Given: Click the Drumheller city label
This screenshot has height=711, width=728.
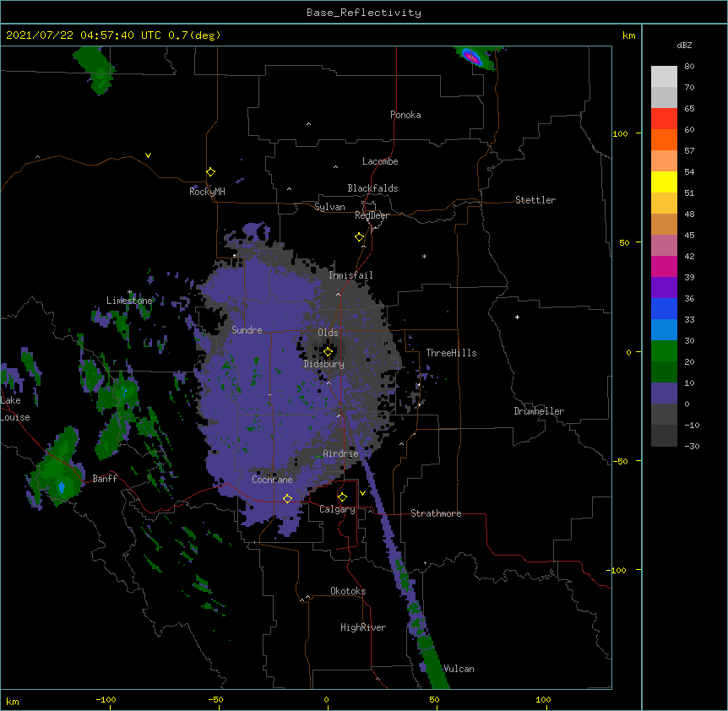Looking at the screenshot, I should tap(539, 411).
